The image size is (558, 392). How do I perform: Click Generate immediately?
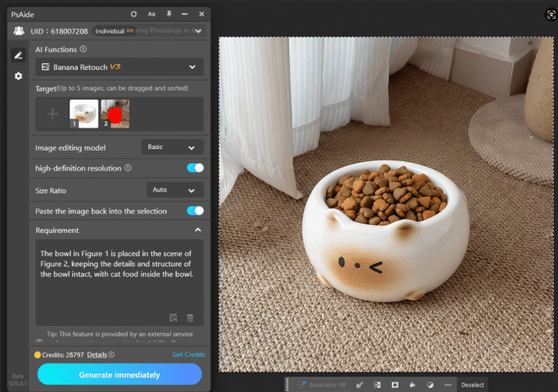tap(119, 375)
